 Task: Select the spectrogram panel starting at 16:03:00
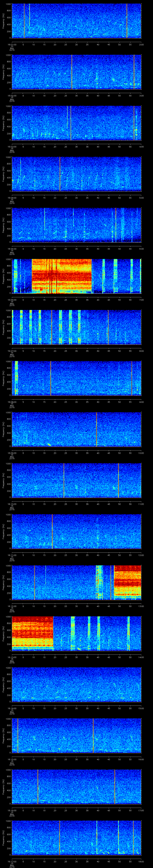pos(76,123)
